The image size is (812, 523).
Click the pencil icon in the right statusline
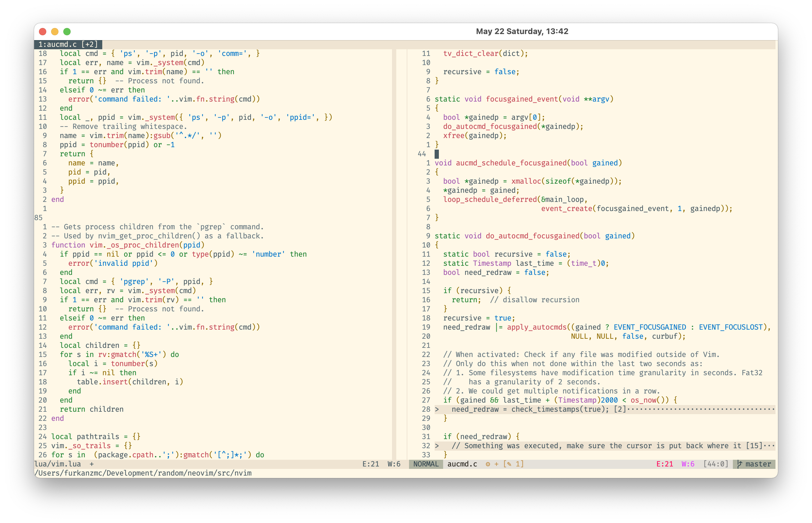[509, 464]
